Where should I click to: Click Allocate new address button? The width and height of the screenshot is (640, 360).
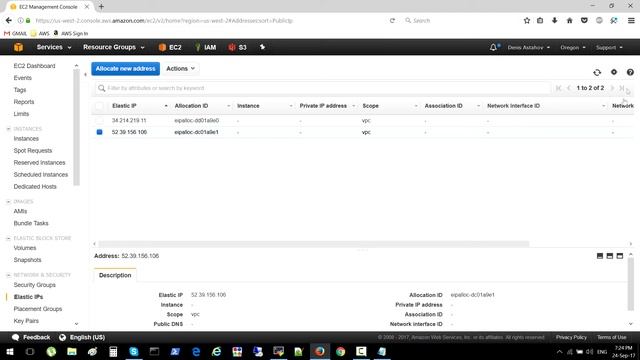pyautogui.click(x=125, y=69)
